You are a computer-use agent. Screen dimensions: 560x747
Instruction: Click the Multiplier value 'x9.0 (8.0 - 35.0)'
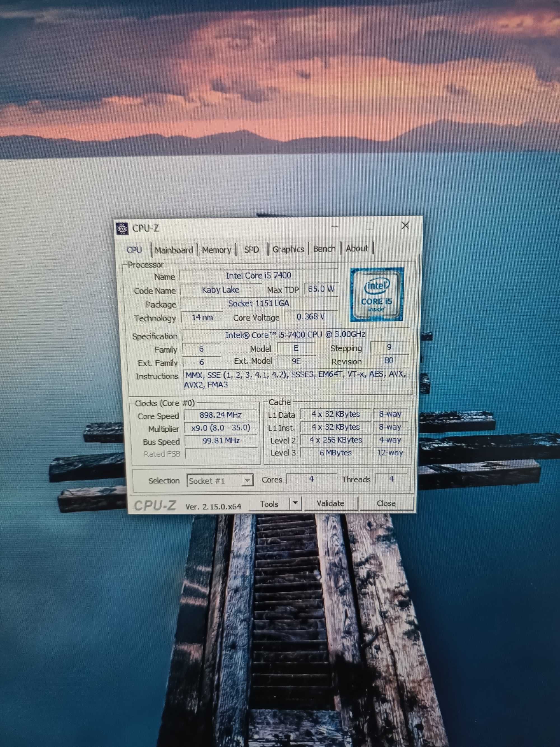coord(221,428)
